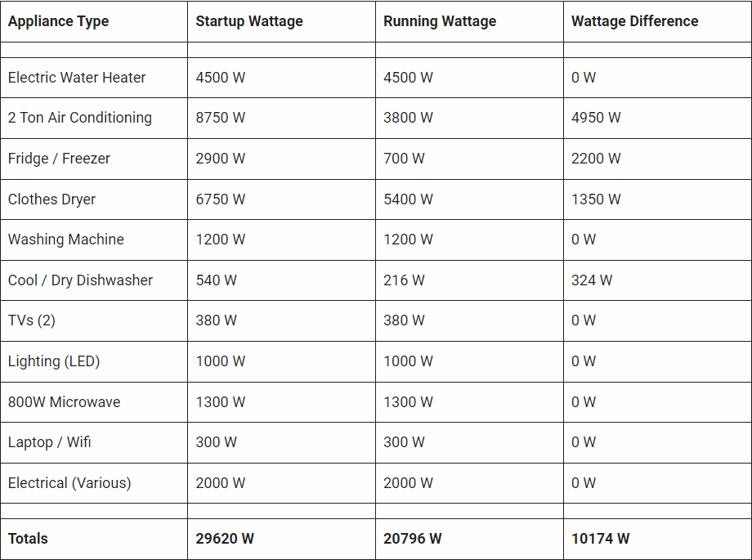The image size is (752, 560).
Task: Click the Wattage Difference column header
Action: tap(634, 21)
